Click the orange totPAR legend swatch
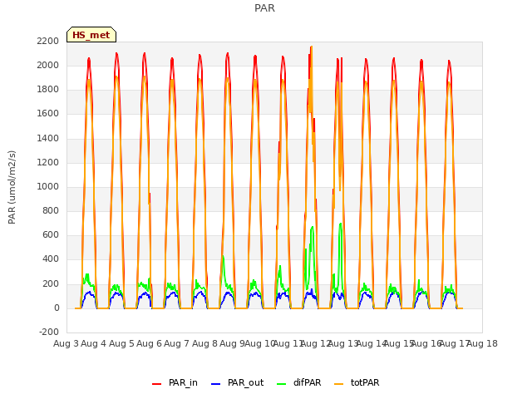532x399 pixels. (339, 384)
